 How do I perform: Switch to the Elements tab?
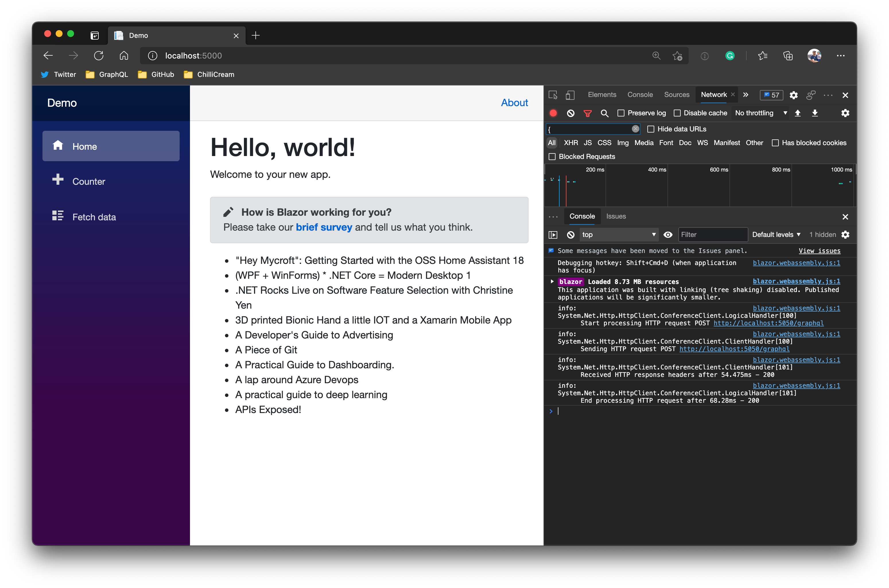tap(602, 95)
